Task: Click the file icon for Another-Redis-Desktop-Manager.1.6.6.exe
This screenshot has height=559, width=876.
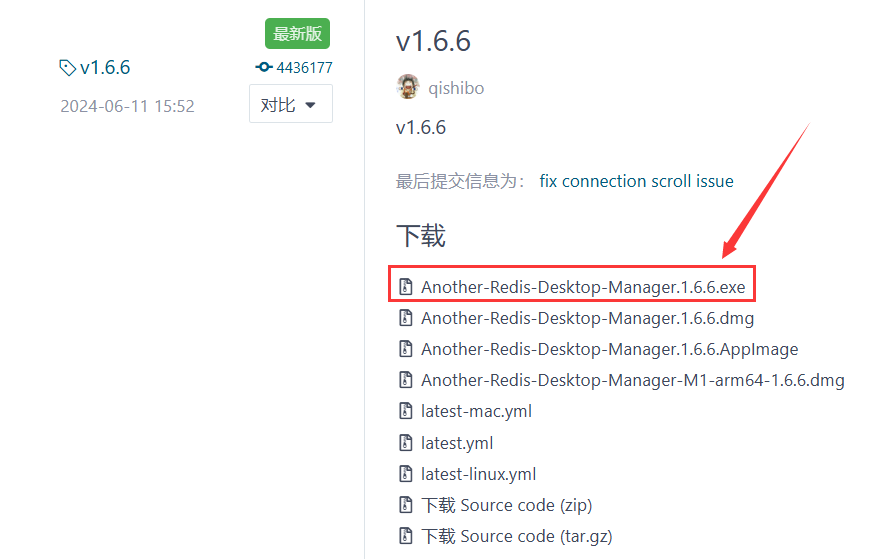Action: click(x=406, y=286)
